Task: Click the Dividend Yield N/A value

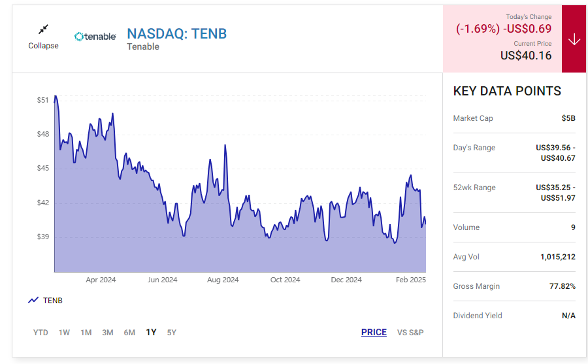Action: (568, 316)
